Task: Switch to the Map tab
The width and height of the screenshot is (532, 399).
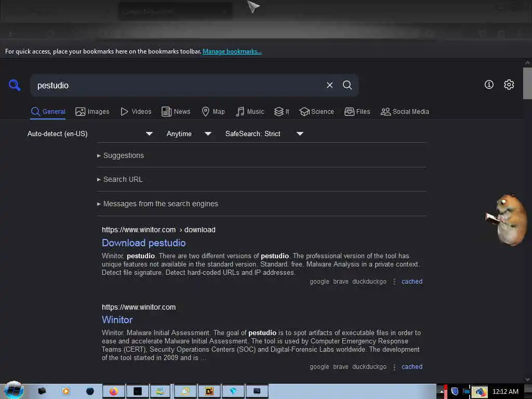Action: 213,112
